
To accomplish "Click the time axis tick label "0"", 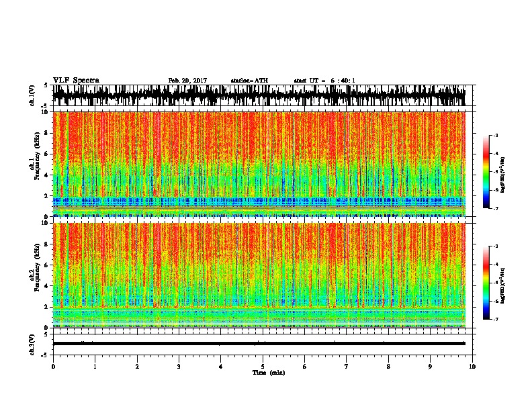I will point(53,367).
